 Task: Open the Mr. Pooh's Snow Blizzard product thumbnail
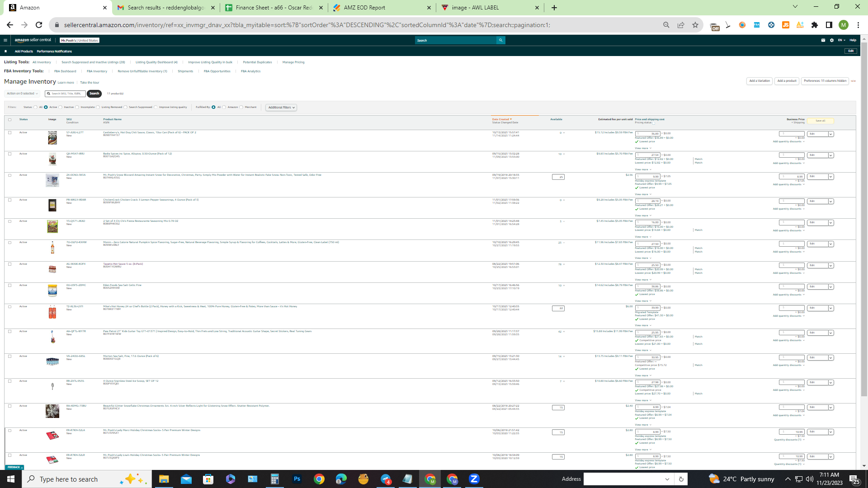[52, 180]
